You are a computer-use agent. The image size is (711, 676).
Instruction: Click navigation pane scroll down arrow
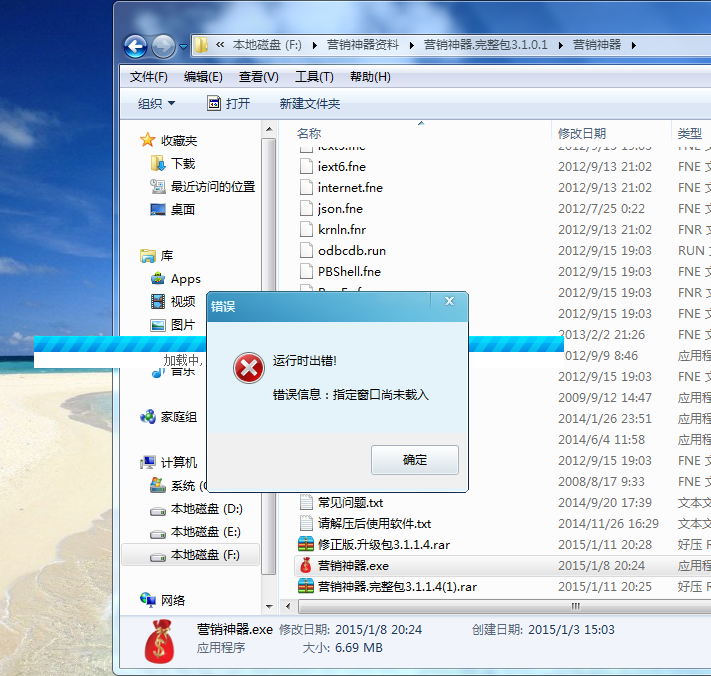pos(269,607)
